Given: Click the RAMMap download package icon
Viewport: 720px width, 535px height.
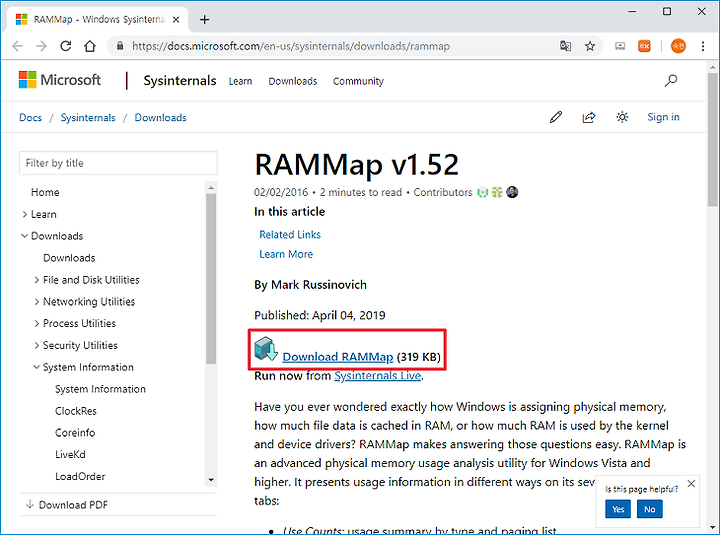Looking at the screenshot, I should click(x=266, y=349).
